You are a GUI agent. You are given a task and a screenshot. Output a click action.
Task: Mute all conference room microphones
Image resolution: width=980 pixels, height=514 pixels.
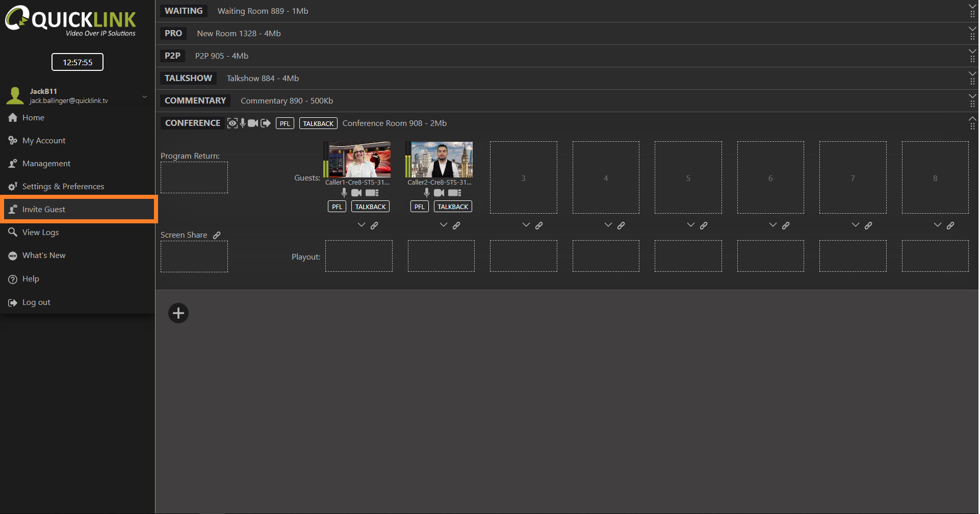[243, 123]
